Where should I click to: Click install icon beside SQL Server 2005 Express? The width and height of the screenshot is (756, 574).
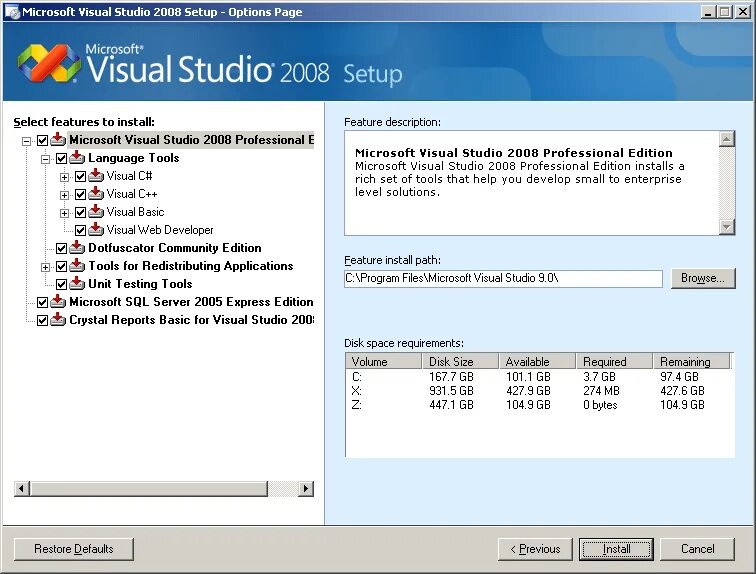coord(58,302)
